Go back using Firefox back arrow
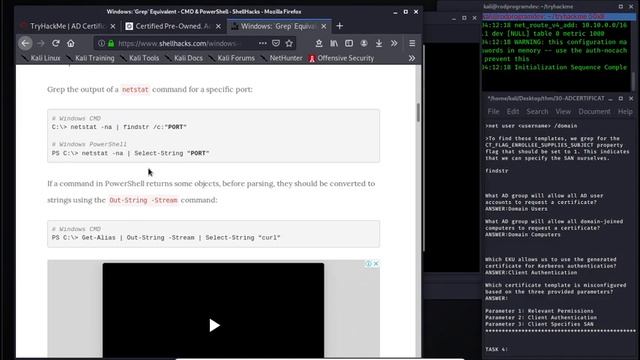Image resolution: width=640 pixels, height=360 pixels. pos(25,43)
